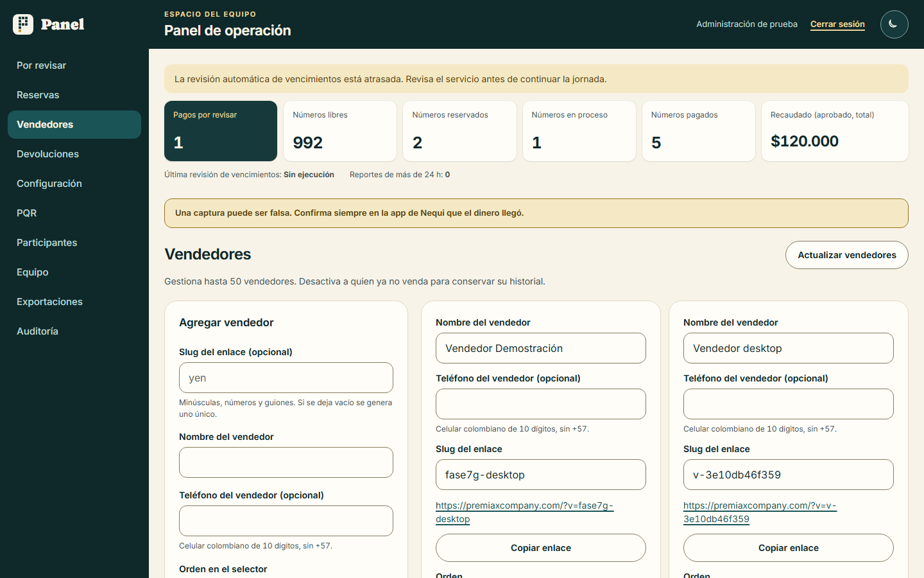
Task: Open the PQR section
Action: 74,213
